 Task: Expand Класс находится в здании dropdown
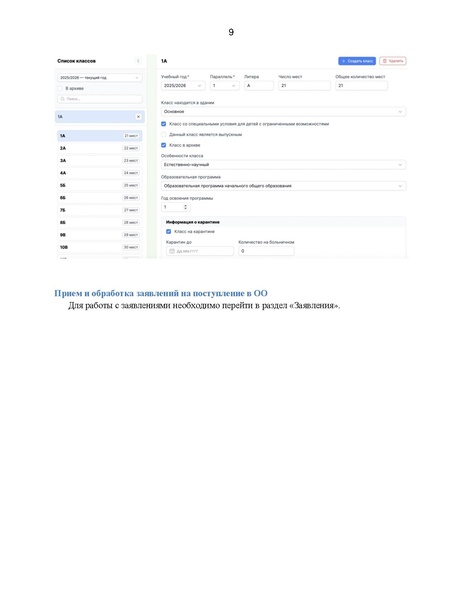point(283,112)
